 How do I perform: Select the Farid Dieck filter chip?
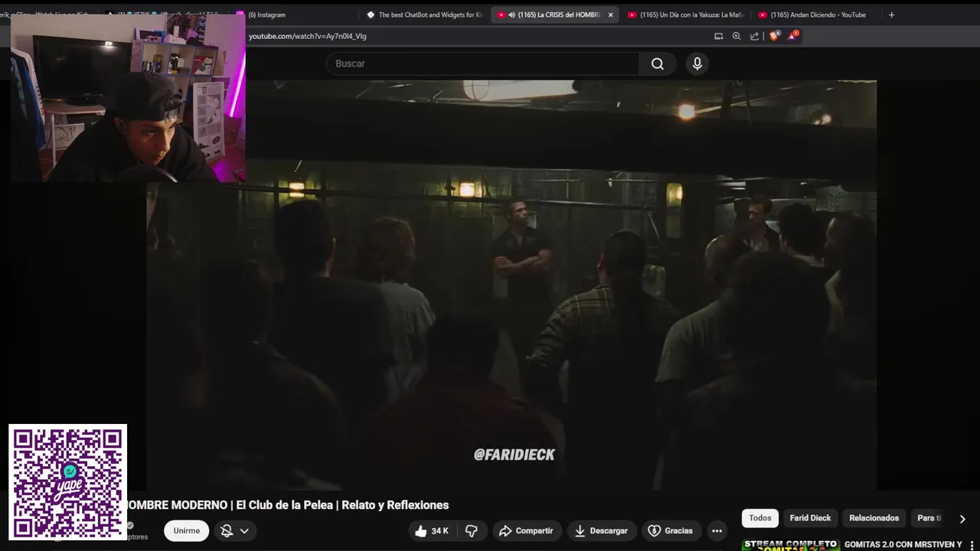coord(810,518)
